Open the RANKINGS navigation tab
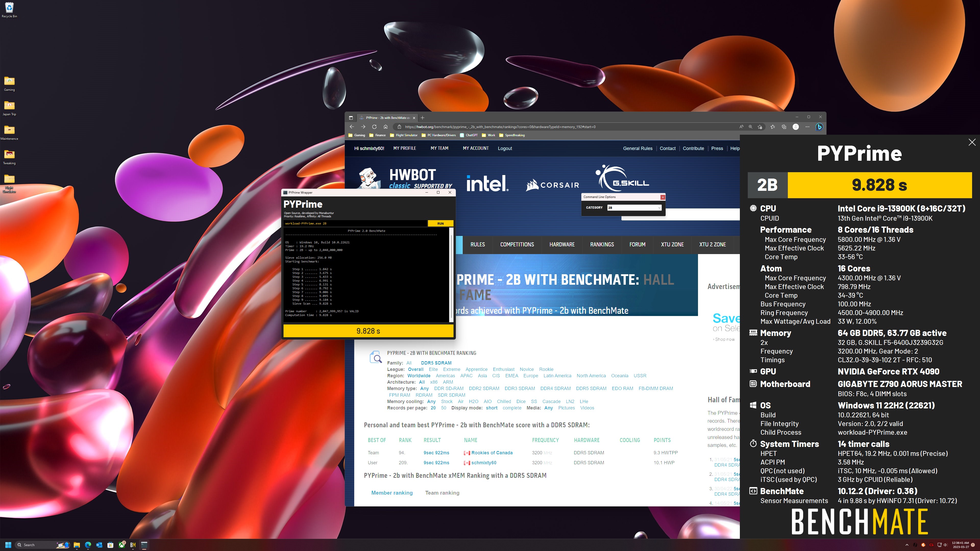 point(602,245)
